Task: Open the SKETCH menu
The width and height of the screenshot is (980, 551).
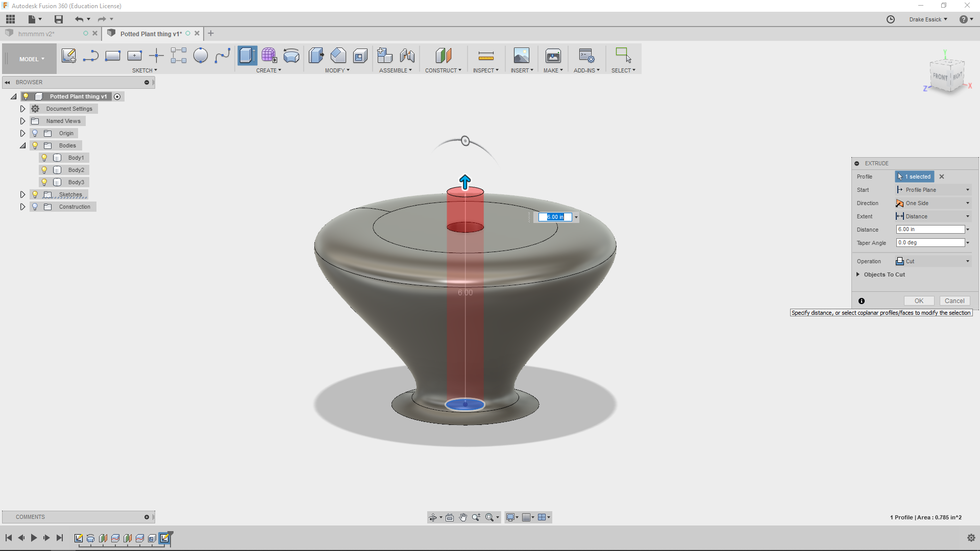Action: click(x=144, y=70)
